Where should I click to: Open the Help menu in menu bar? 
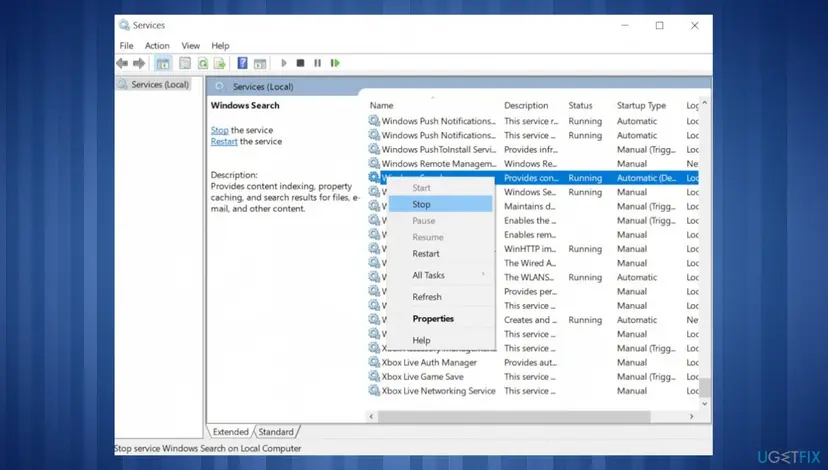220,46
